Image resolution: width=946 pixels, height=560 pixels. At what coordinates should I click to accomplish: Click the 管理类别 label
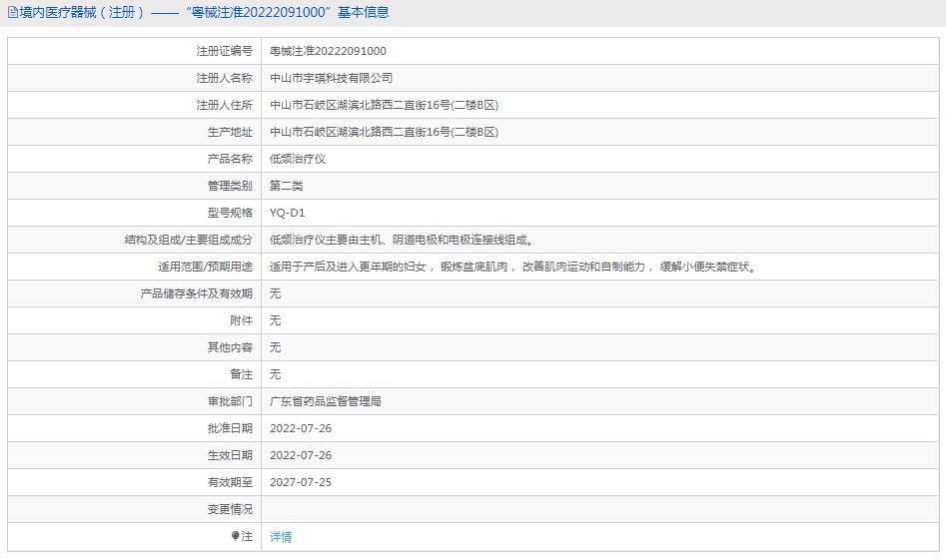[230, 186]
